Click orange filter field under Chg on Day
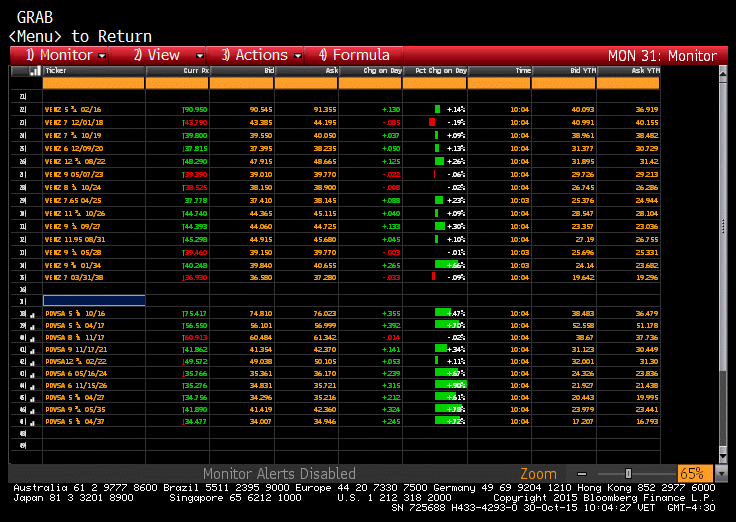The height and width of the screenshot is (522, 736). [370, 84]
